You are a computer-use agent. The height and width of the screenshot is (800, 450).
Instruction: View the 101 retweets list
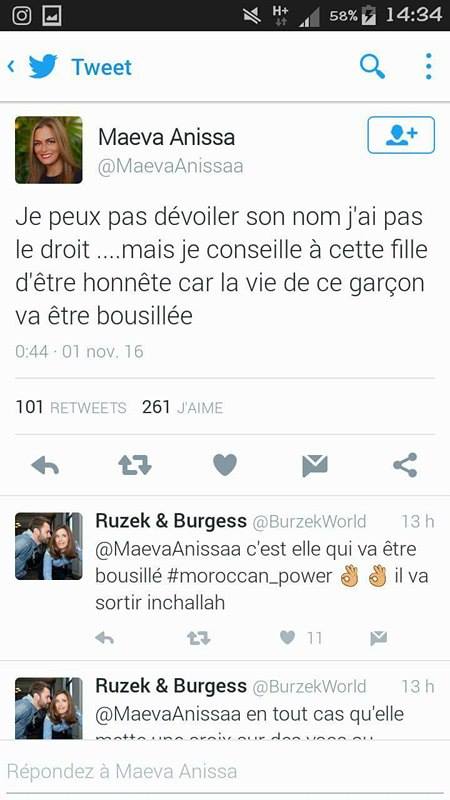(71, 407)
